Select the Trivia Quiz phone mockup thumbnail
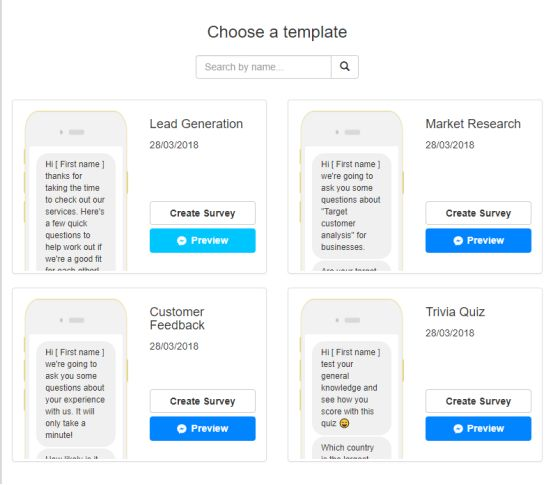This screenshot has height=485, width=554. click(352, 379)
